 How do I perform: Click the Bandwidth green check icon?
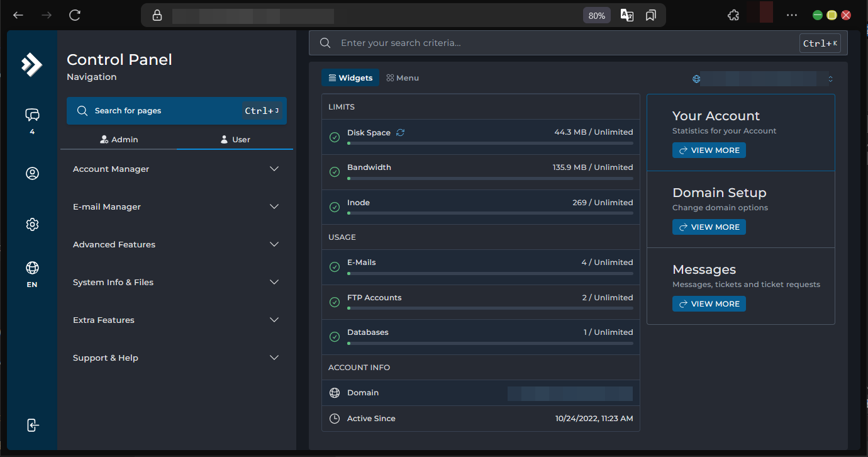click(335, 172)
